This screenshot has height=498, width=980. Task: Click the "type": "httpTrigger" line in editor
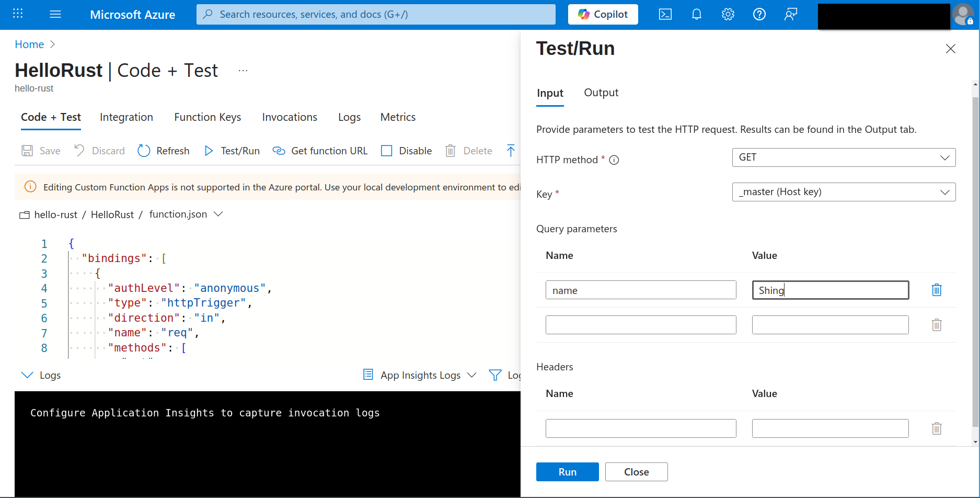tap(180, 303)
